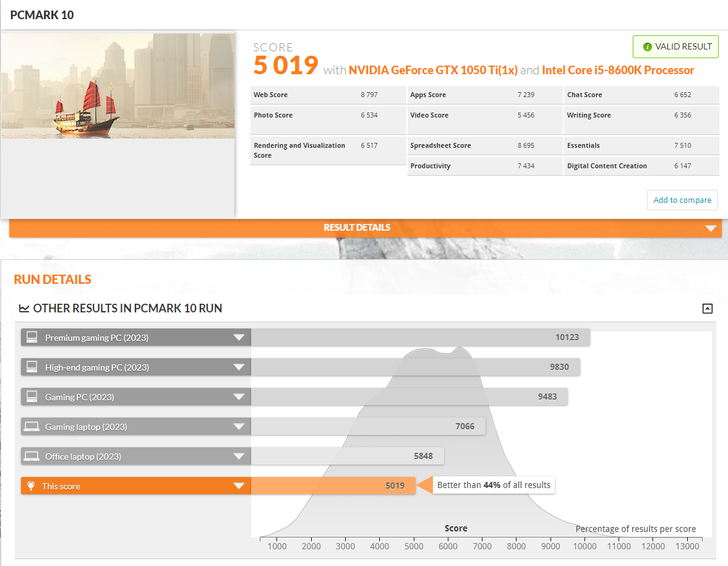Image resolution: width=728 pixels, height=566 pixels.
Task: Click the Writing Score row
Action: pyautogui.click(x=641, y=120)
